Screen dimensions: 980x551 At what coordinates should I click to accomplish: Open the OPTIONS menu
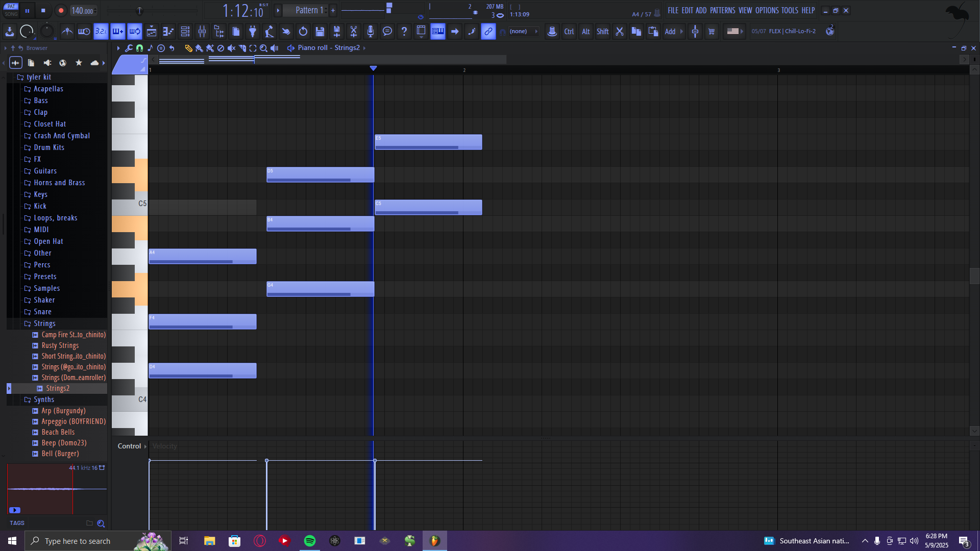[x=767, y=10]
